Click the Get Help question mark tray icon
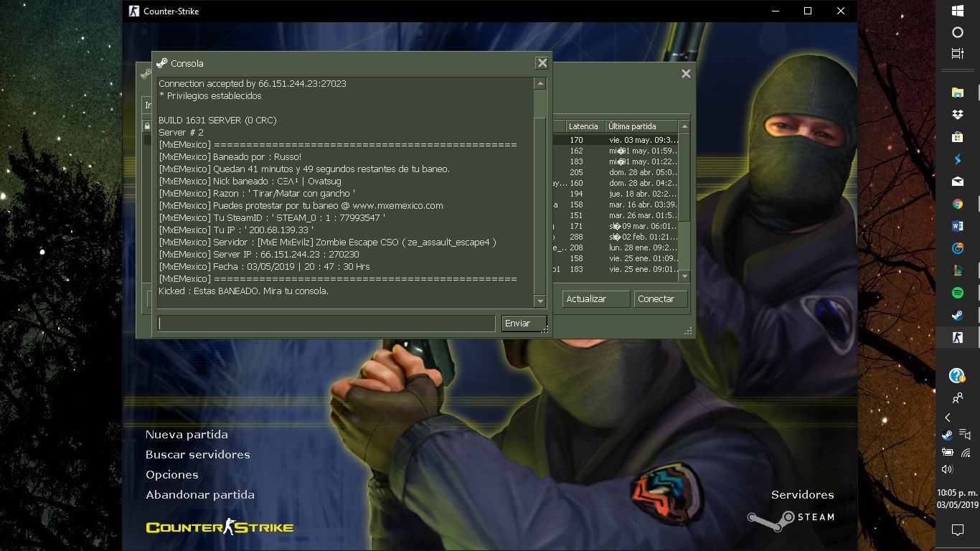Screen dimensions: 980x551 (956, 376)
